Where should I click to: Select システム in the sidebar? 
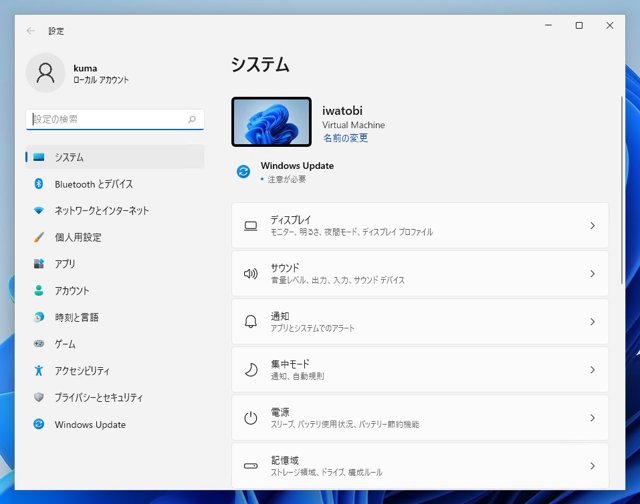(115, 157)
